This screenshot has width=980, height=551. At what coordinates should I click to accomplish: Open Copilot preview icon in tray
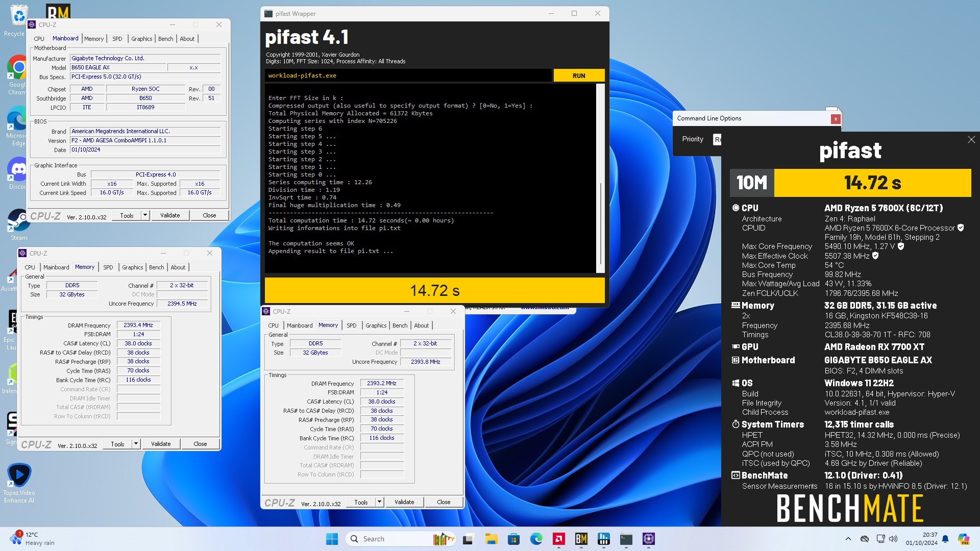coord(964,539)
